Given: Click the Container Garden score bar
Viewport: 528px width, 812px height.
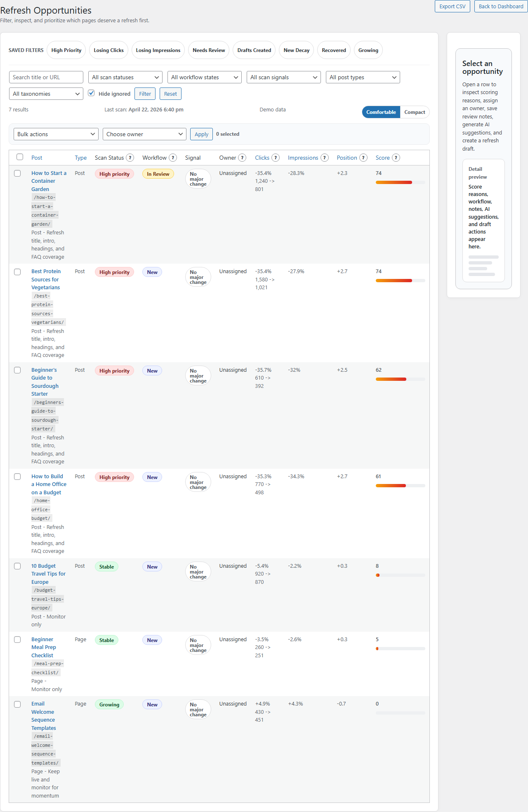Looking at the screenshot, I should 400,182.
